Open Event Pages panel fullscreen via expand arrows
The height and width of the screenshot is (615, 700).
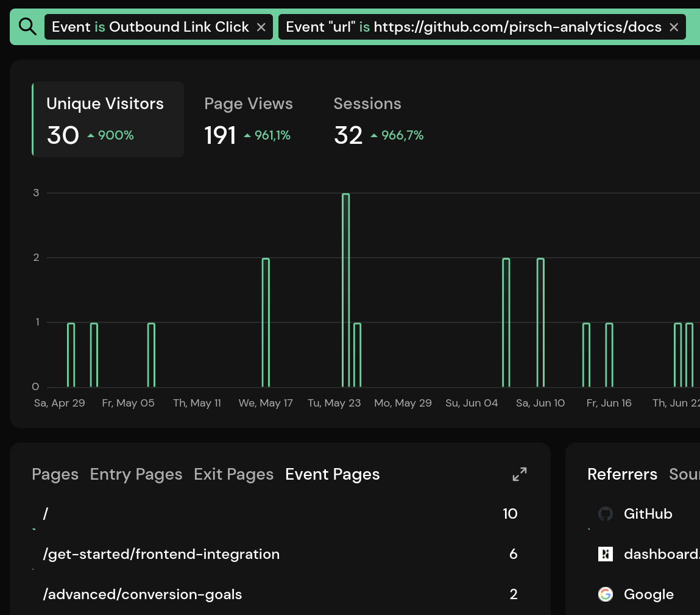point(519,474)
